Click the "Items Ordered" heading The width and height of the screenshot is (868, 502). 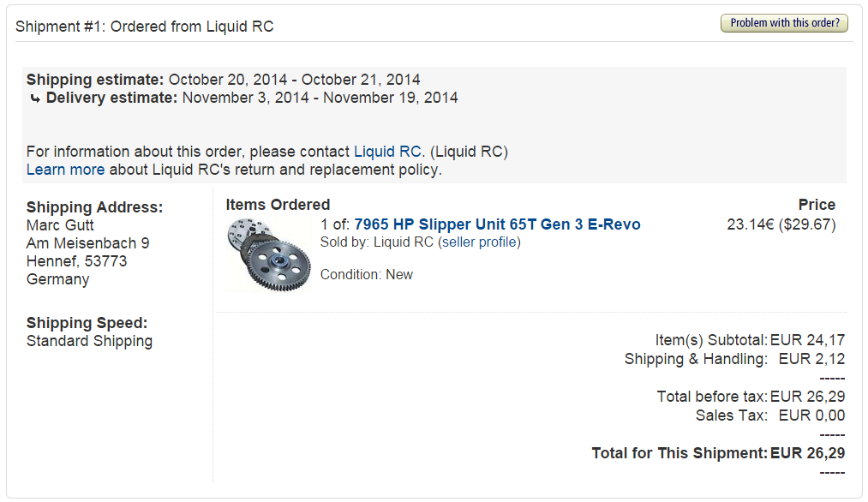click(x=278, y=205)
